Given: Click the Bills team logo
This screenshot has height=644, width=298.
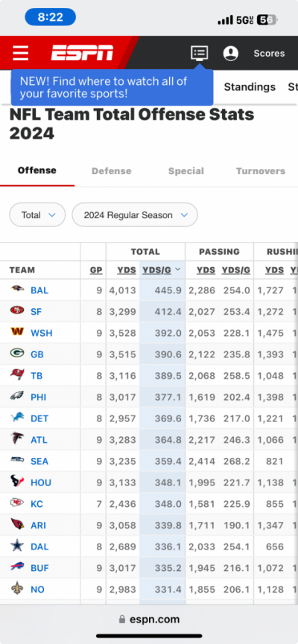Looking at the screenshot, I should coord(17,567).
